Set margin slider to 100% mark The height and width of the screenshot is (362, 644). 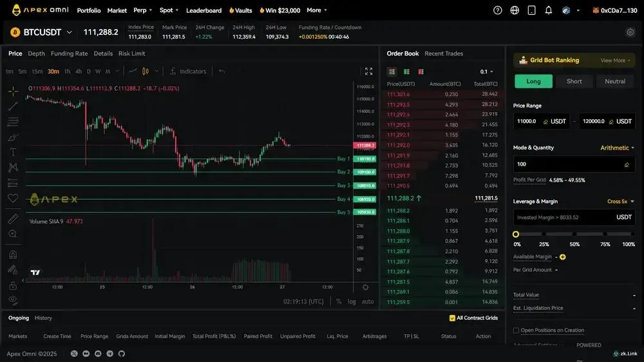pyautogui.click(x=632, y=234)
